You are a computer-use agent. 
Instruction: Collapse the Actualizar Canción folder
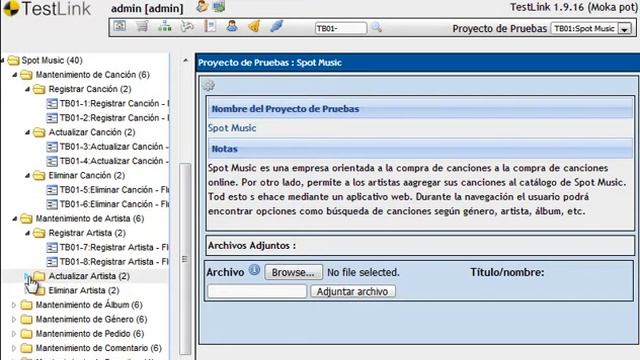tap(27, 133)
